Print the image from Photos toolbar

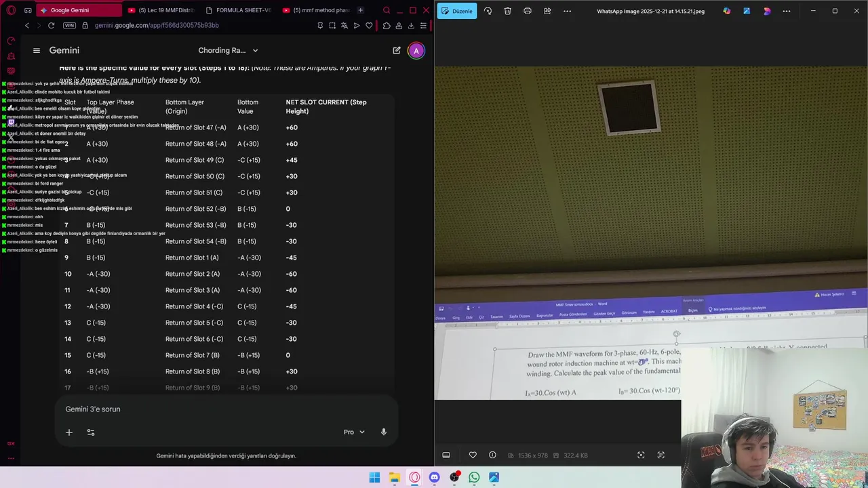pos(528,11)
